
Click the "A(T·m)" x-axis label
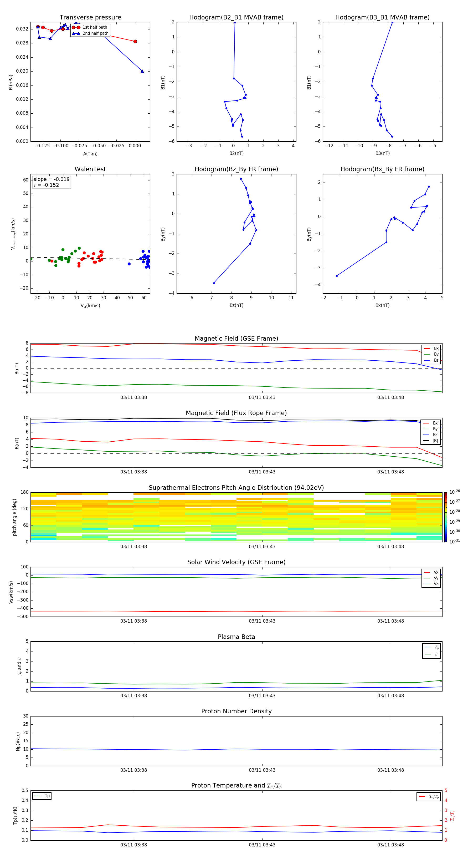pyautogui.click(x=90, y=154)
